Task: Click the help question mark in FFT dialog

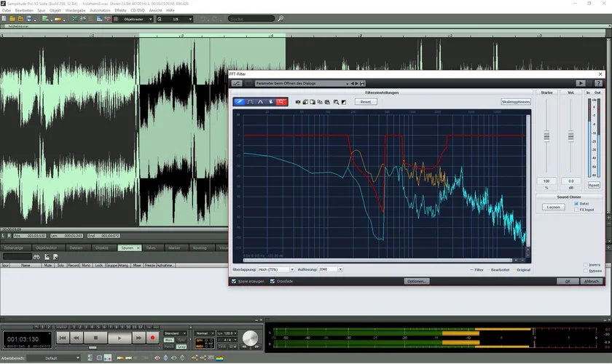Action: pyautogui.click(x=599, y=84)
